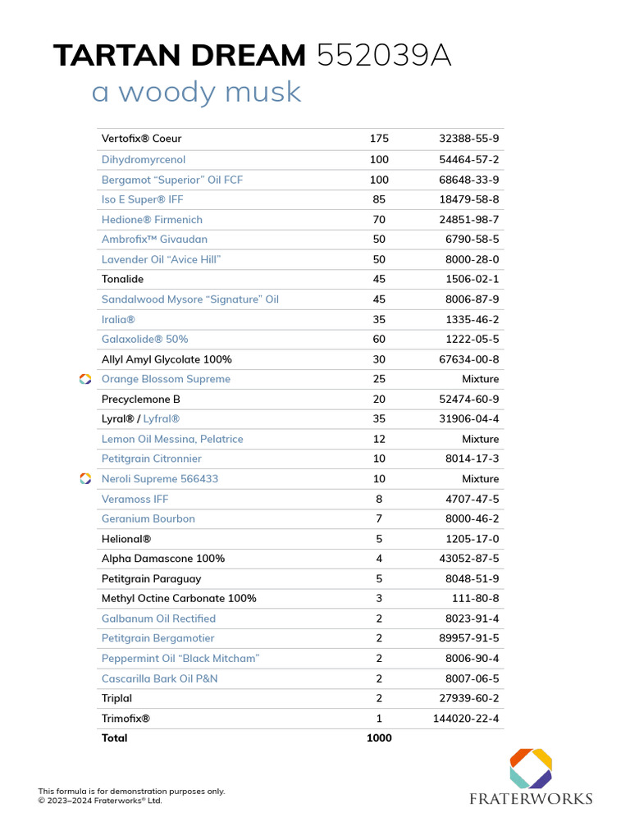Click the icon beside Neroli Supreme 566433

point(84,479)
